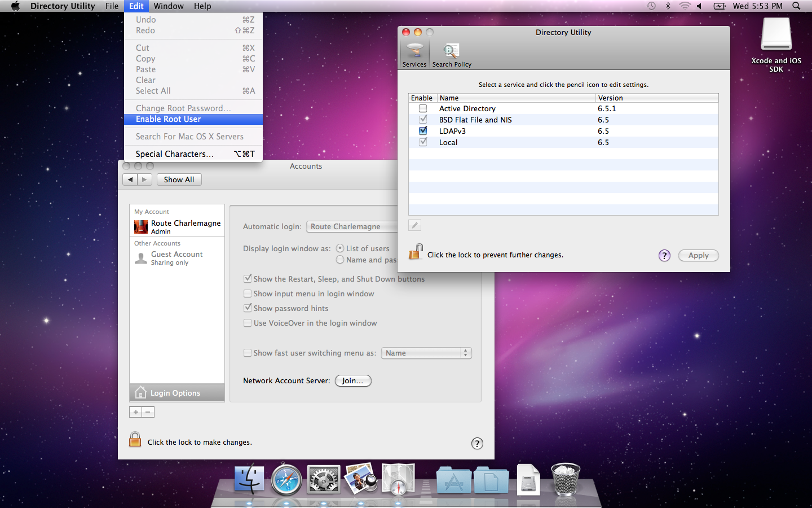
Task: Toggle Show password hints checkbox
Action: 248,308
